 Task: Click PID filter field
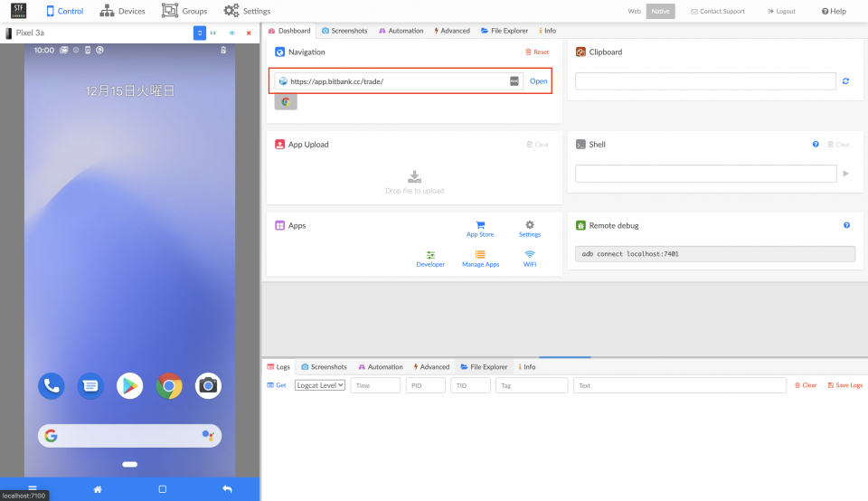pyautogui.click(x=425, y=385)
